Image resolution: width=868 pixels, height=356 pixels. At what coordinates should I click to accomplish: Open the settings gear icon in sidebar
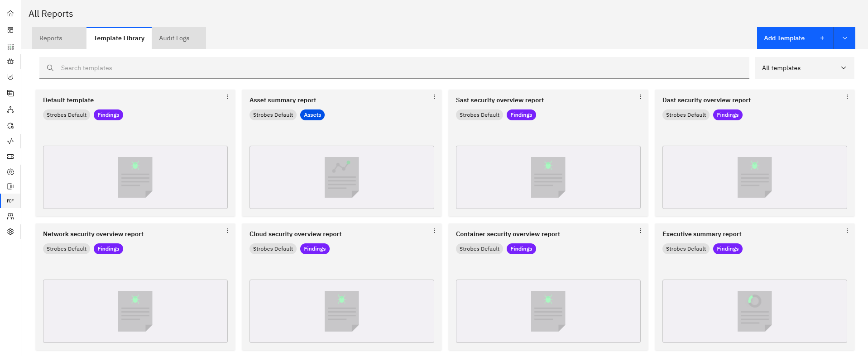pos(10,232)
